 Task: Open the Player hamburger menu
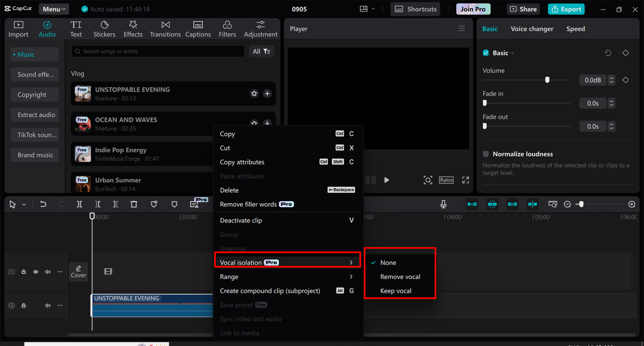click(x=461, y=29)
